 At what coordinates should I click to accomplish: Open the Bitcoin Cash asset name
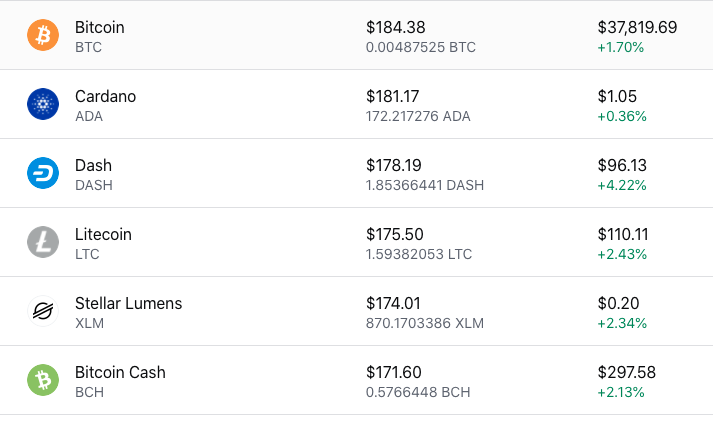[120, 372]
